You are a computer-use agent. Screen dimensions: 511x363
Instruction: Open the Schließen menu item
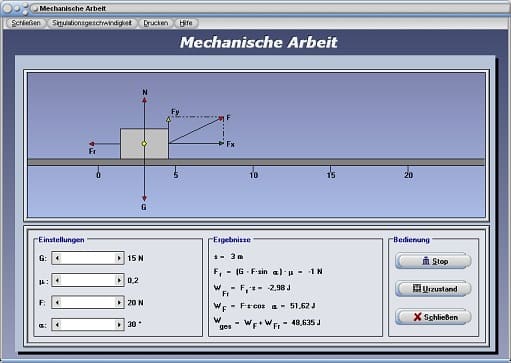26,23
